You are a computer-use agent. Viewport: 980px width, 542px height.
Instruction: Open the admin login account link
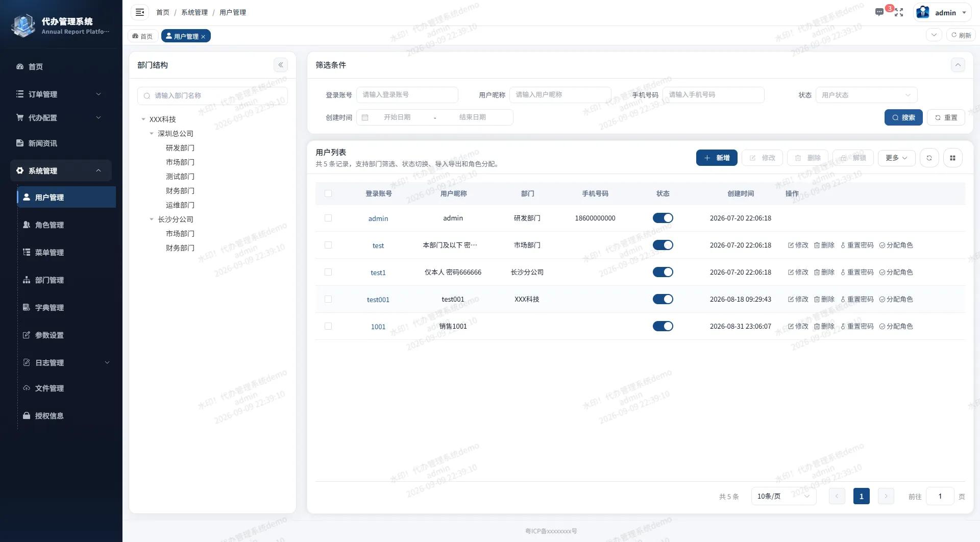(378, 218)
